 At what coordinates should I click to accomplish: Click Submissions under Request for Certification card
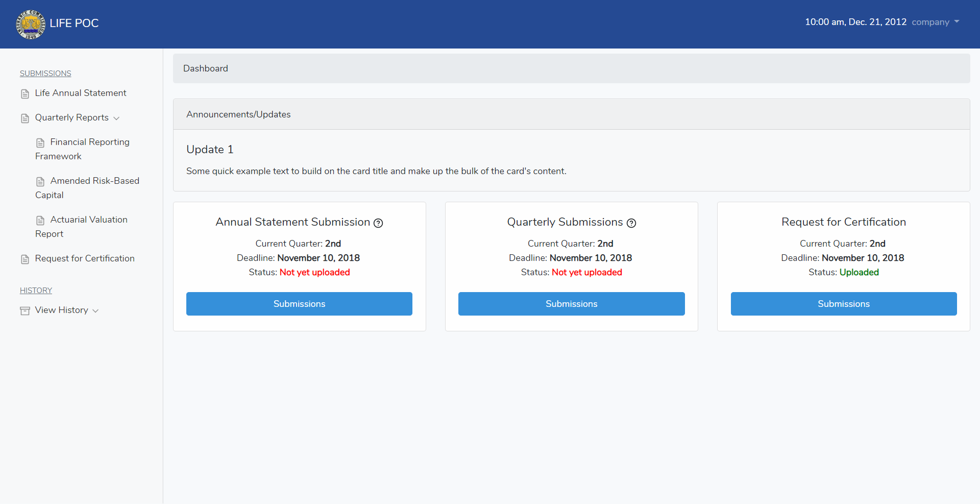point(844,304)
